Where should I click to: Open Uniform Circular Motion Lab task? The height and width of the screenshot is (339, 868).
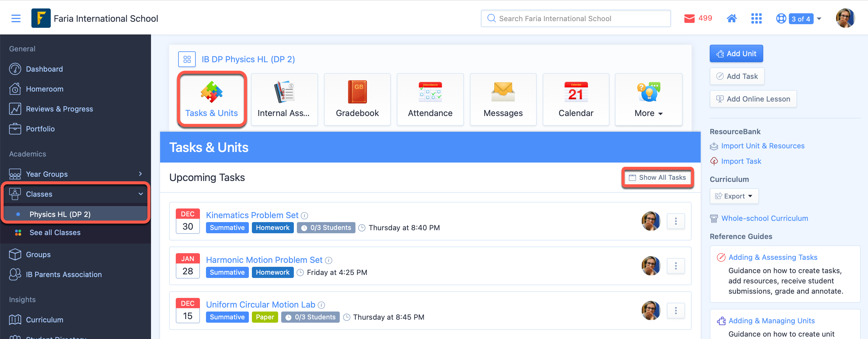pyautogui.click(x=260, y=304)
